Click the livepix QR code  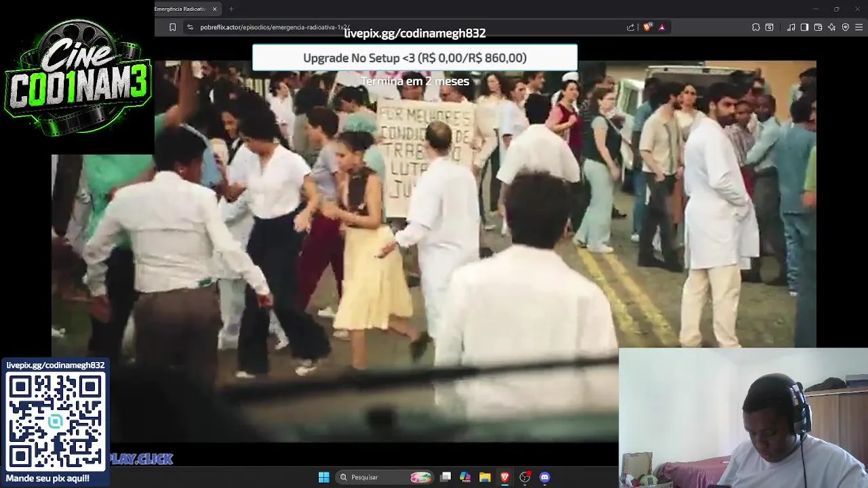(x=56, y=422)
